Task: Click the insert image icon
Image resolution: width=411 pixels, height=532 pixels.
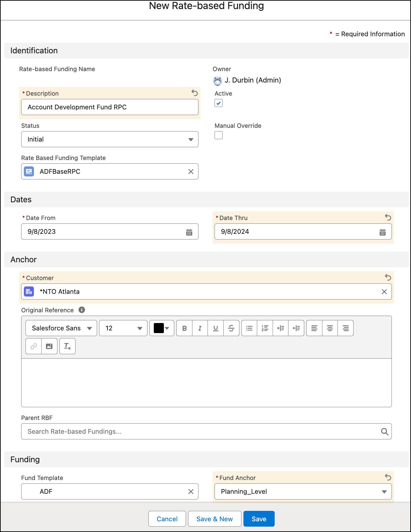Action: coord(49,346)
